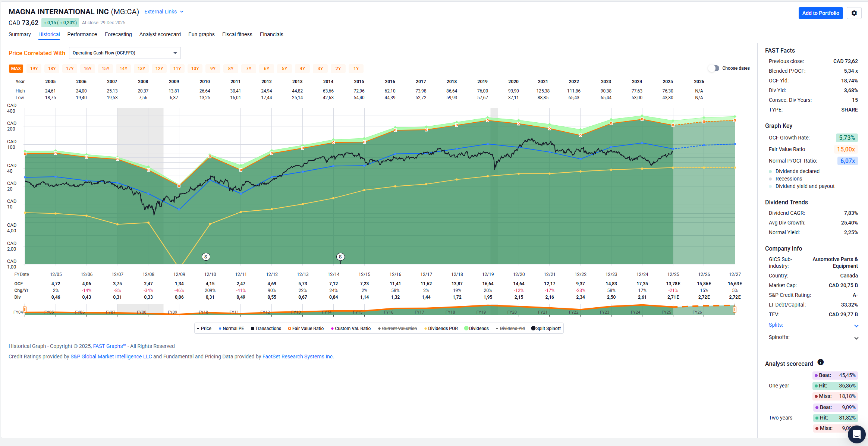Toggle Transactions legend square icon
868x446 pixels.
tap(252, 329)
